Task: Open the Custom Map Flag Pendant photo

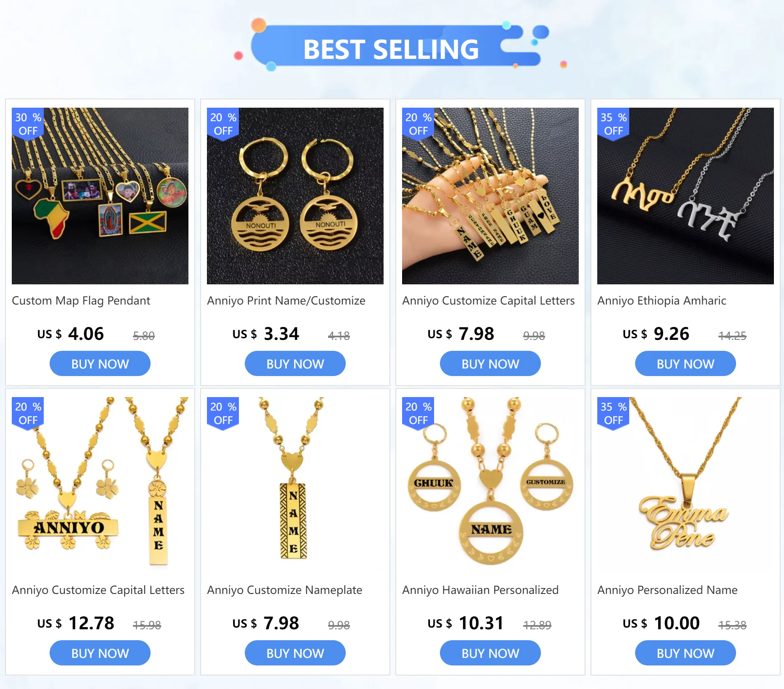Action: click(100, 196)
